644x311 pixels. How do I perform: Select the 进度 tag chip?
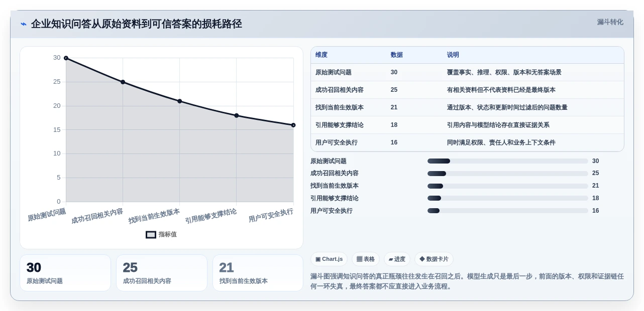397,259
